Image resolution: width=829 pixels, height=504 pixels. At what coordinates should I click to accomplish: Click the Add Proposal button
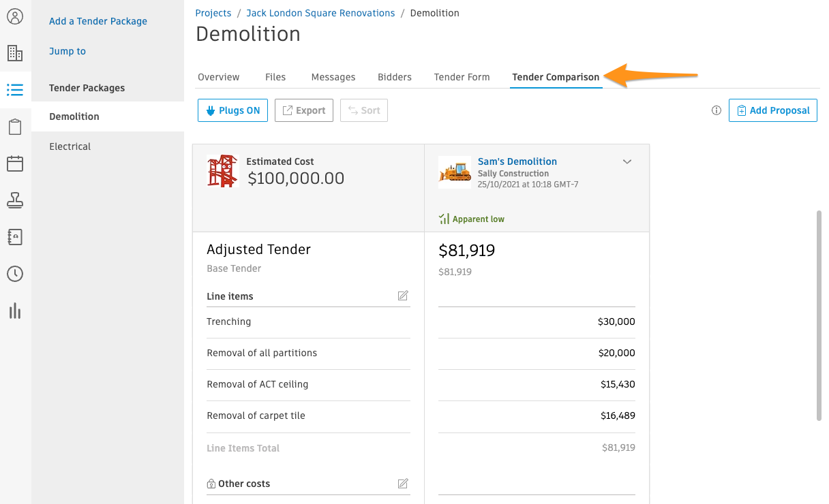click(773, 110)
